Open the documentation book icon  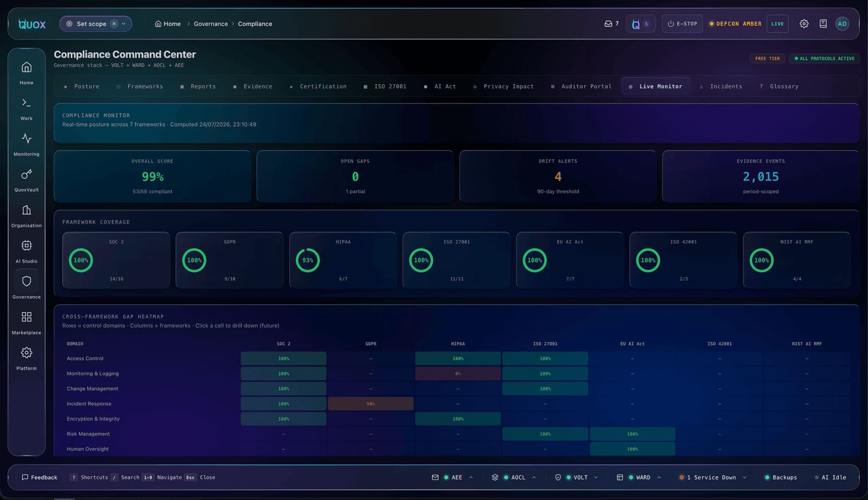click(x=823, y=24)
